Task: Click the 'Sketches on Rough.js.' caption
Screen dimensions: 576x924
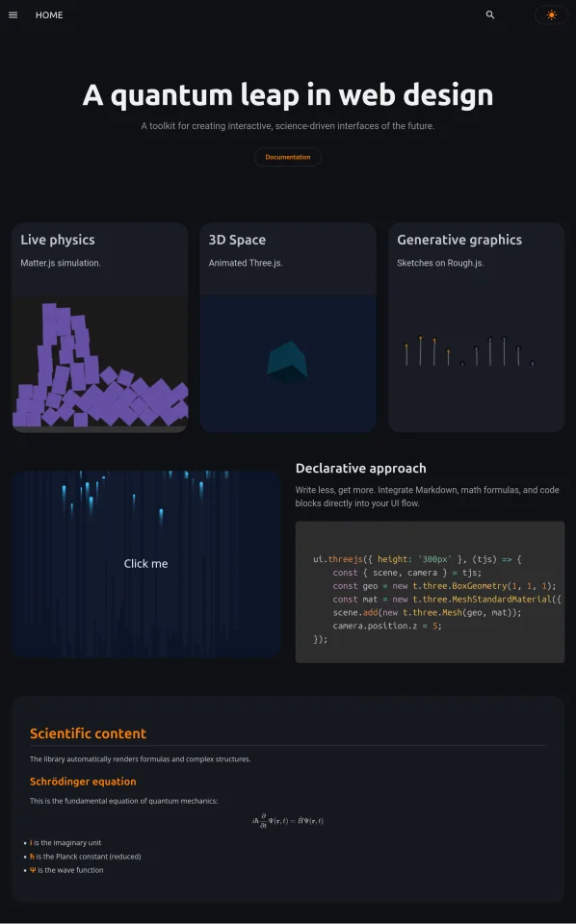Action: coord(440,263)
